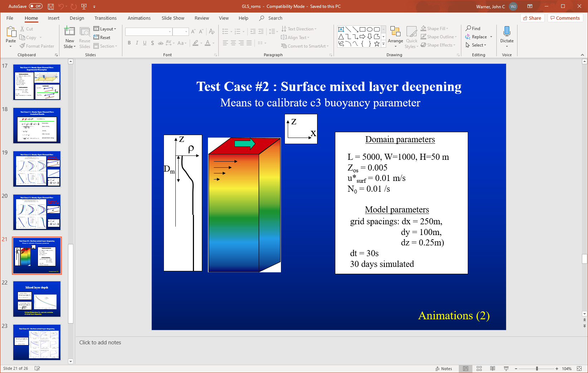The height and width of the screenshot is (373, 588).
Task: Expand the shapes gallery more arrow
Action: [384, 44]
